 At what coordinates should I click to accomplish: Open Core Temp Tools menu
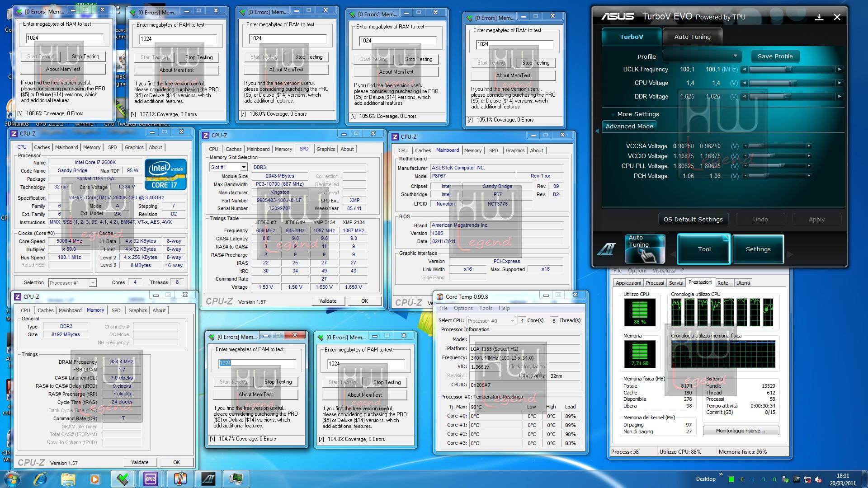pos(486,308)
